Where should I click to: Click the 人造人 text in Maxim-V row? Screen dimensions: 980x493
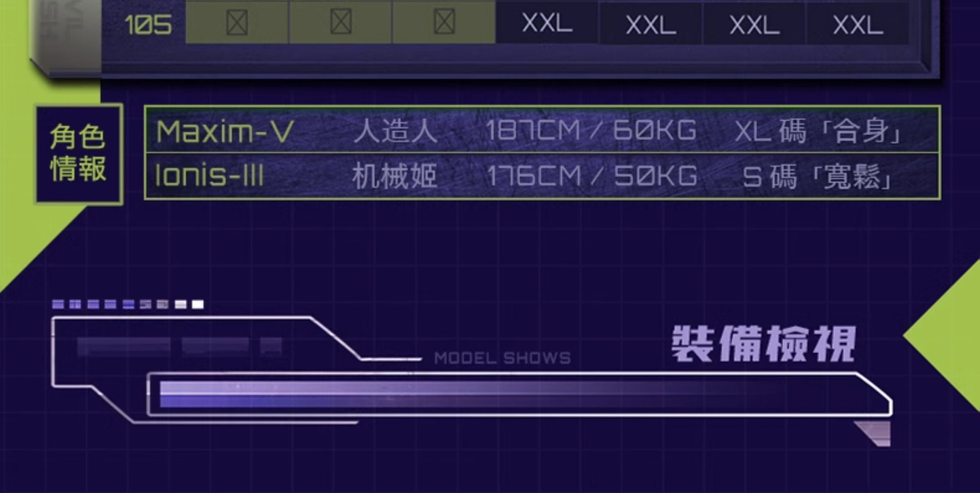[x=396, y=131]
